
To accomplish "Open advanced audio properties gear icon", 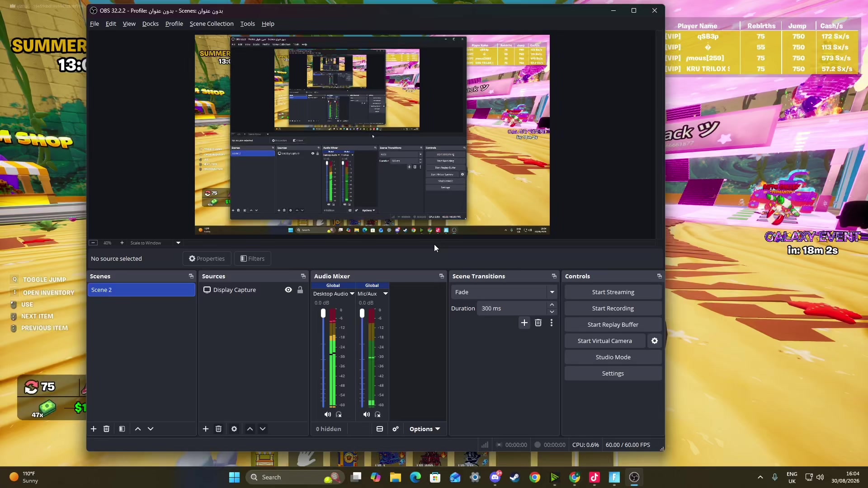I will point(396,429).
